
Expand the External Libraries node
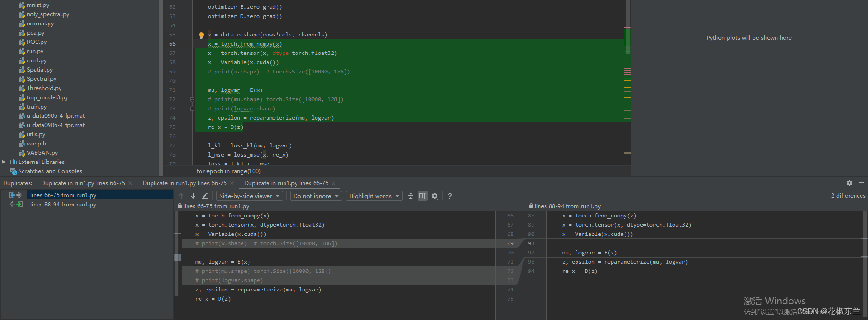click(x=4, y=162)
